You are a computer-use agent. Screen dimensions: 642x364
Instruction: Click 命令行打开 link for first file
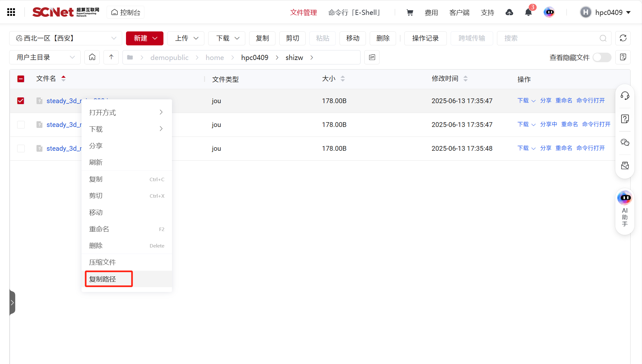tap(590, 100)
